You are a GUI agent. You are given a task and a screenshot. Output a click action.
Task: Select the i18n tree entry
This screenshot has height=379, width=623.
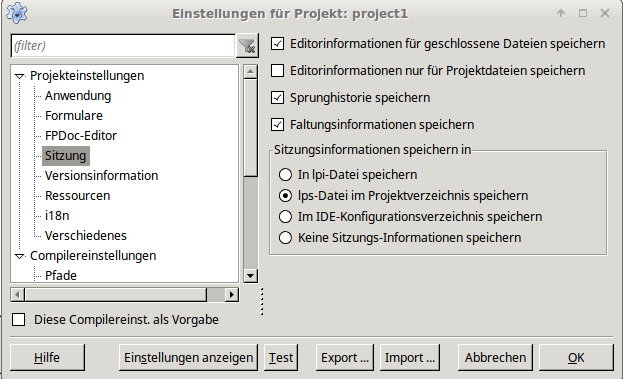pyautogui.click(x=57, y=216)
